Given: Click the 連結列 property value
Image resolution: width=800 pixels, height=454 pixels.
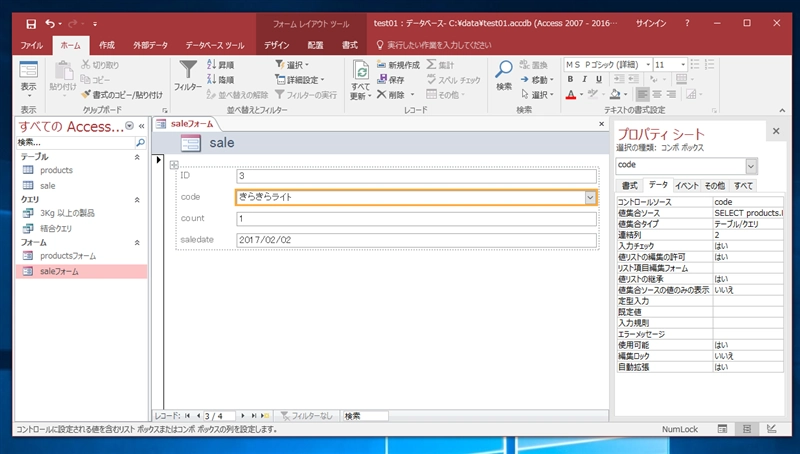Looking at the screenshot, I should 748,235.
